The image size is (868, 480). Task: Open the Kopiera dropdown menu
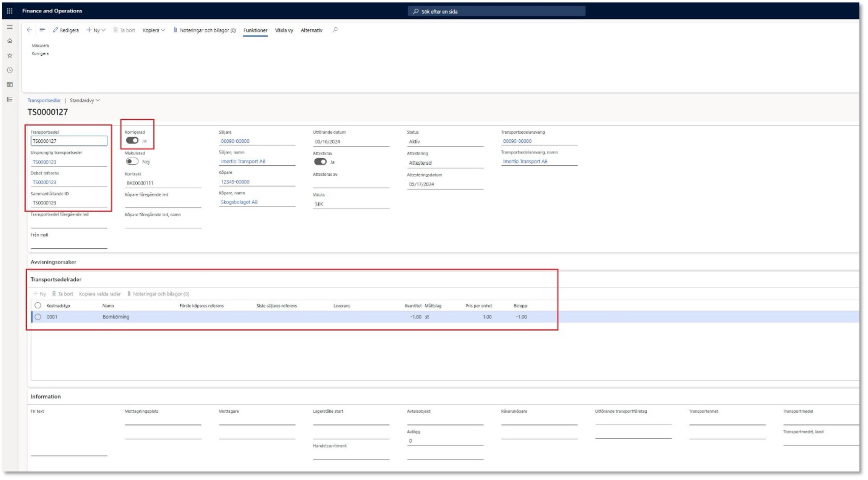coord(154,30)
